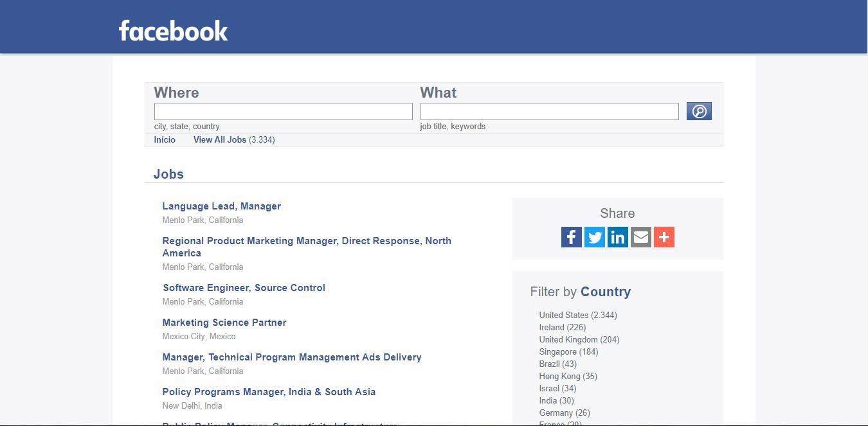Viewport: 868px width, 426px height.
Task: Go to Inicio
Action: pyautogui.click(x=165, y=139)
